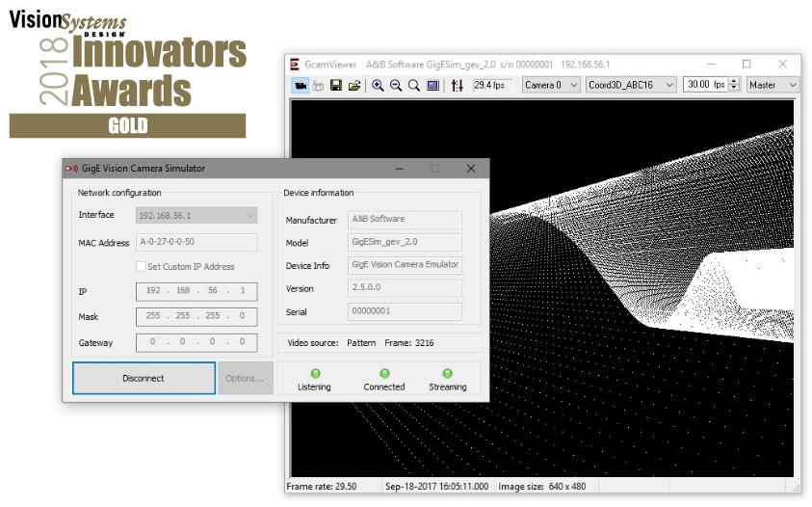This screenshot has height=507, width=812.
Task: Minimize the GigE Vision Camera Simulator window
Action: [x=400, y=169]
